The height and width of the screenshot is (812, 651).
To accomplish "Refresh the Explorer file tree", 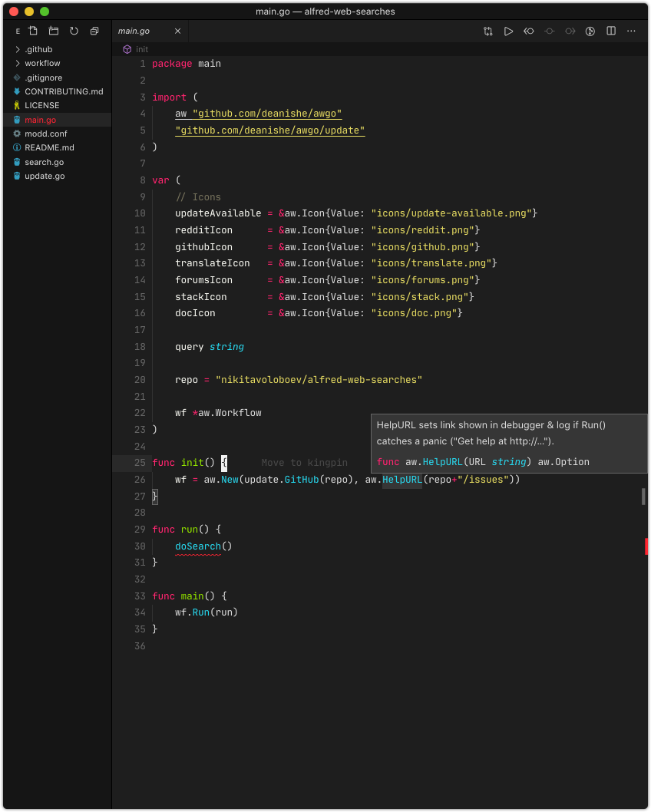I will click(x=74, y=31).
